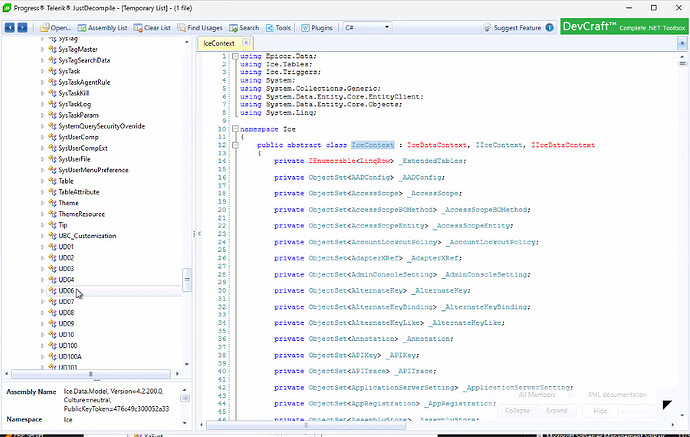
Task: Select SysUserComp in the tree
Action: coord(78,137)
